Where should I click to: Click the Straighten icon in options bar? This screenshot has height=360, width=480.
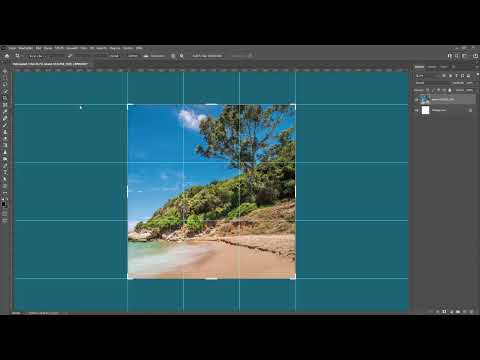click(146, 56)
